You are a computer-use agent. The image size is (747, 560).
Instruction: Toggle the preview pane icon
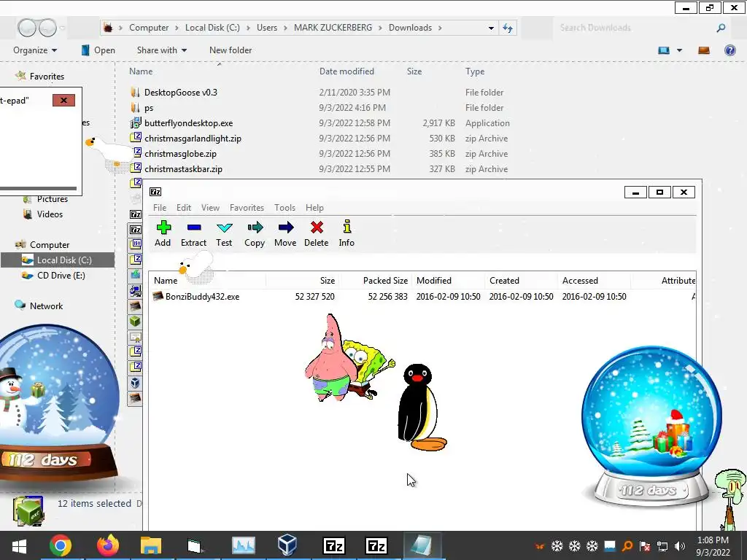point(704,50)
